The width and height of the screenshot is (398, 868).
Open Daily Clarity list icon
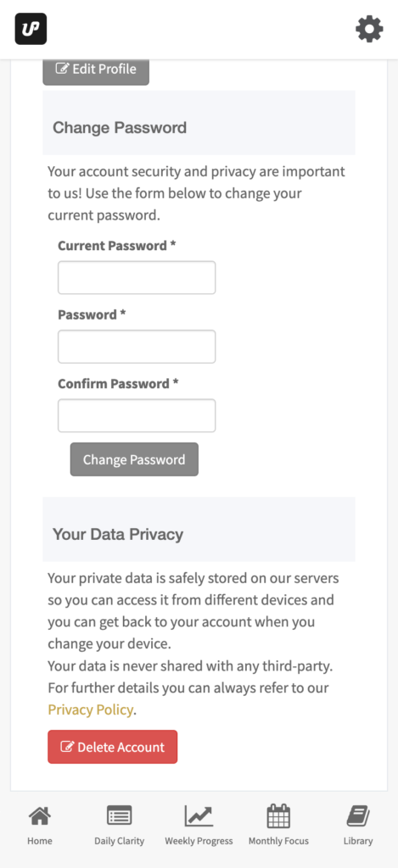pyautogui.click(x=119, y=815)
